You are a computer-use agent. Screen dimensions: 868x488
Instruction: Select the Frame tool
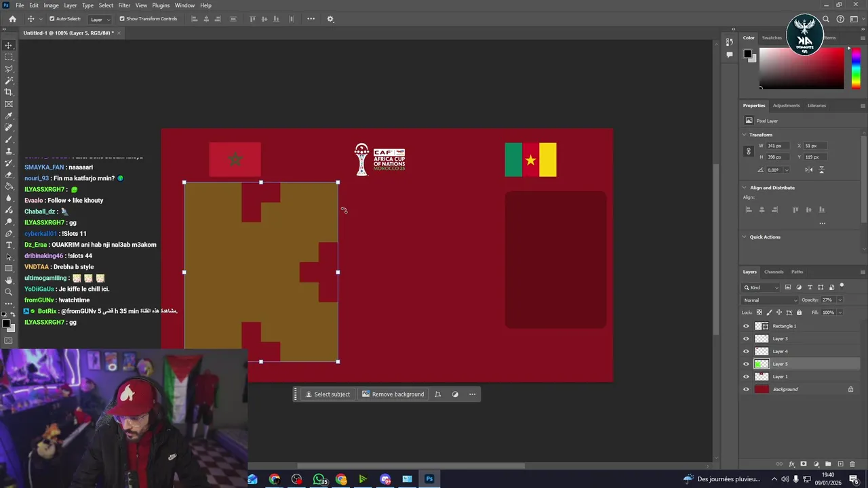pyautogui.click(x=9, y=104)
